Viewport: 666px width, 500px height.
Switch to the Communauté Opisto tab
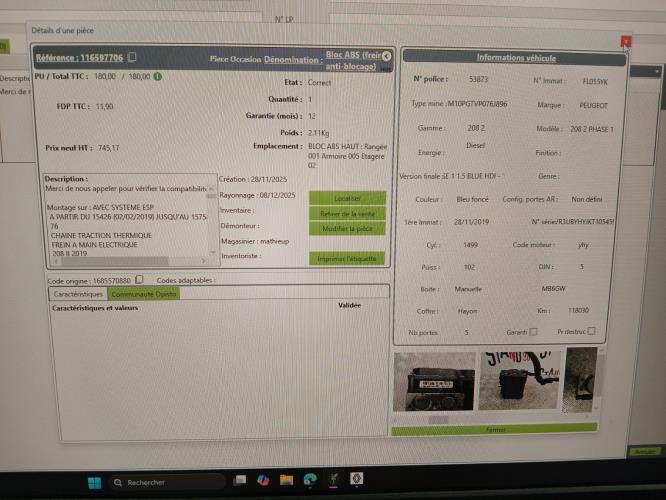[x=143, y=294]
